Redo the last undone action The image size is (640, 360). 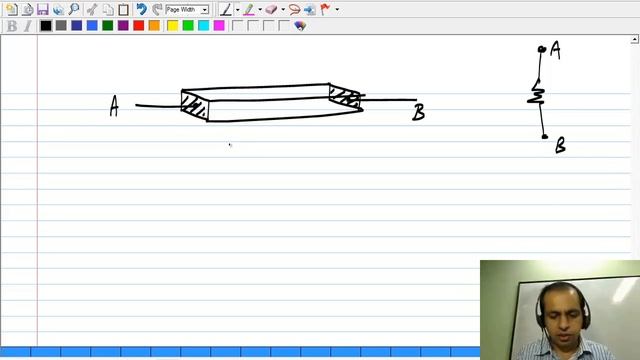pyautogui.click(x=157, y=9)
